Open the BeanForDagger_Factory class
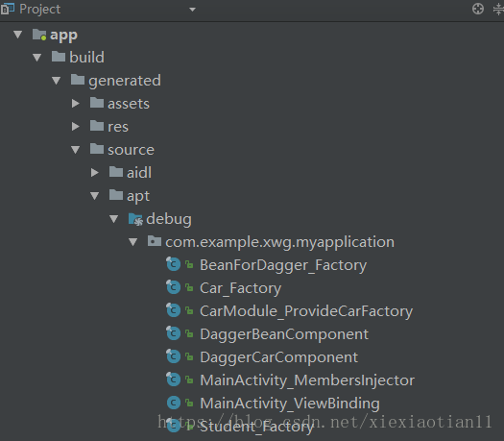Viewport: 504px width, 441px height. [x=283, y=266]
